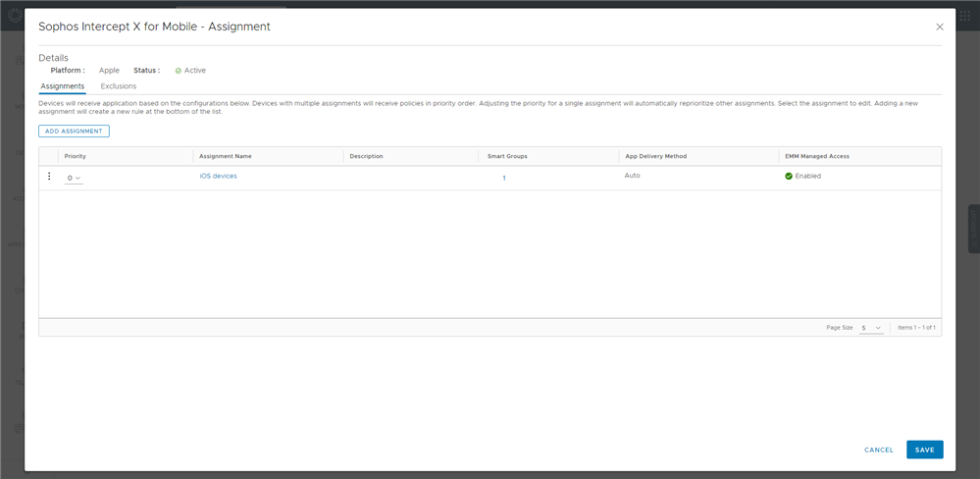
Task: Switch to the Assignments tab
Action: pos(63,86)
